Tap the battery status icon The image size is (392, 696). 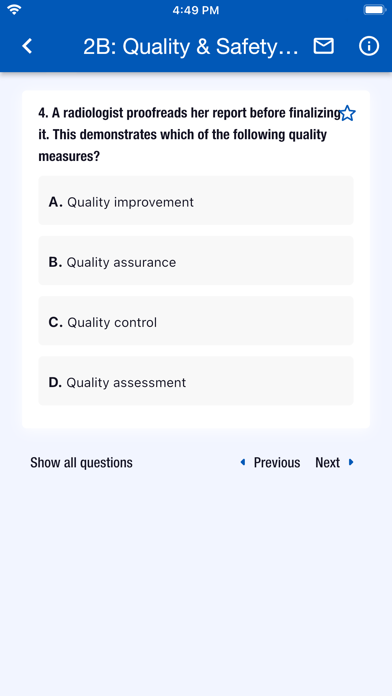pos(375,9)
